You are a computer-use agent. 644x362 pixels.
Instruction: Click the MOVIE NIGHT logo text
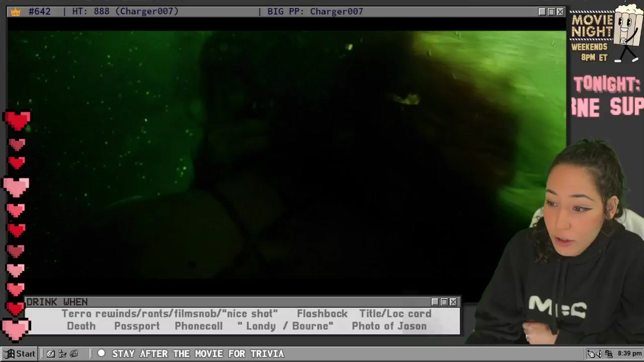point(592,26)
